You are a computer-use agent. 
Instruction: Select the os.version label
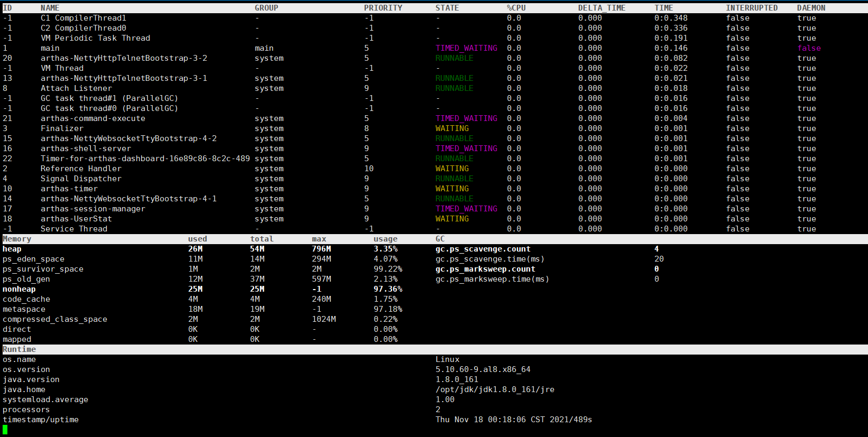(26, 369)
